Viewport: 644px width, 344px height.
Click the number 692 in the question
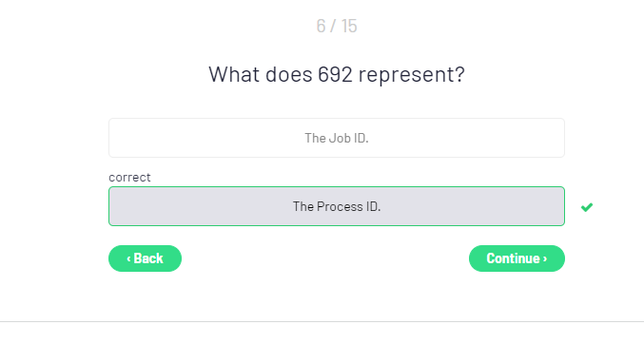[x=335, y=74]
